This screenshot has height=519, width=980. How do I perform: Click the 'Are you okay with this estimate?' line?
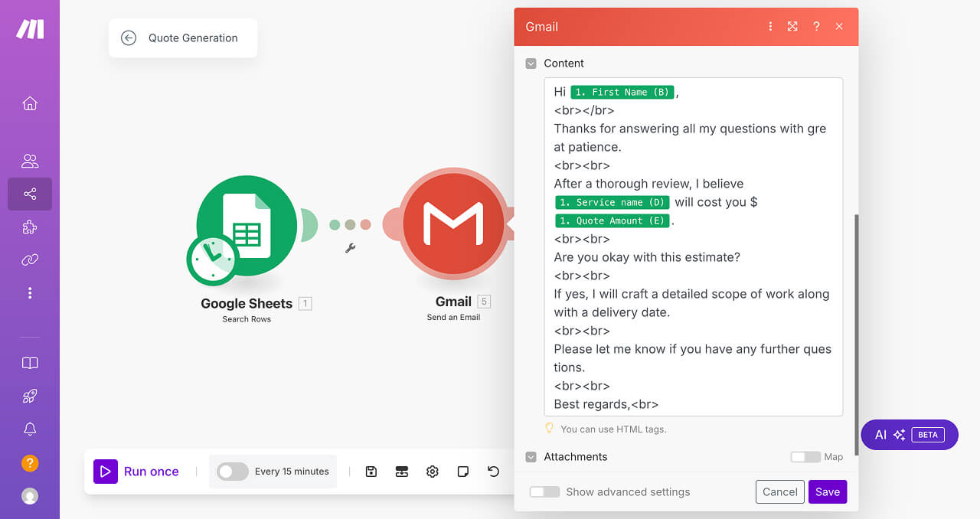click(647, 257)
